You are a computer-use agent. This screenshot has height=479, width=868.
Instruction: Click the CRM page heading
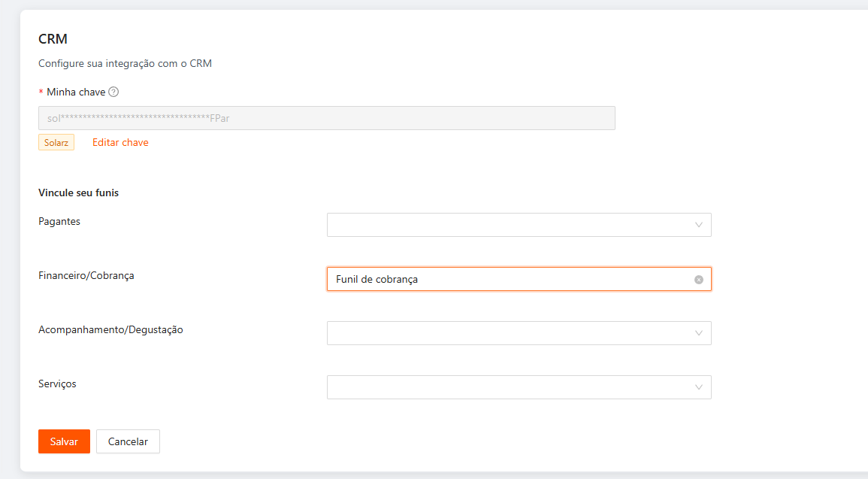coord(53,39)
